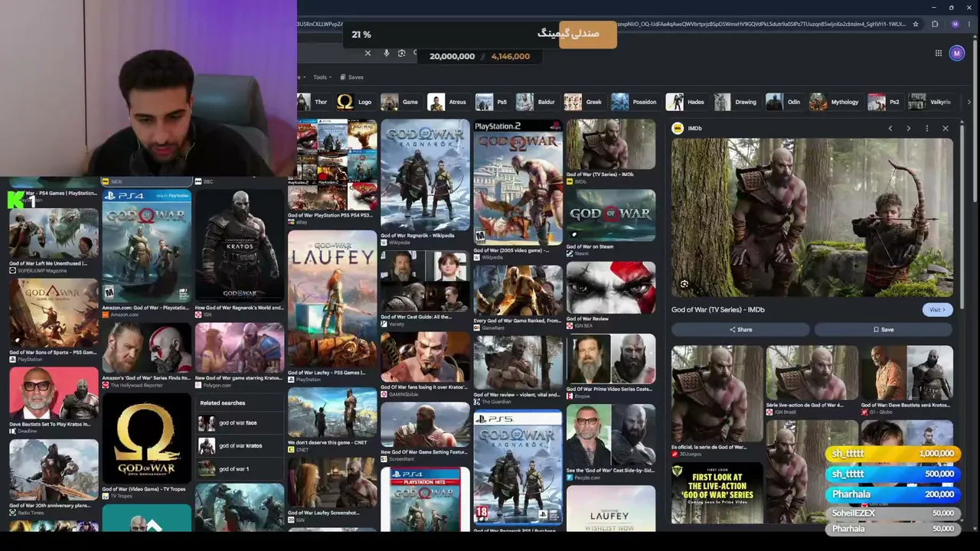The width and height of the screenshot is (980, 551).
Task: Select the Atreus filter chip
Action: coord(448,102)
